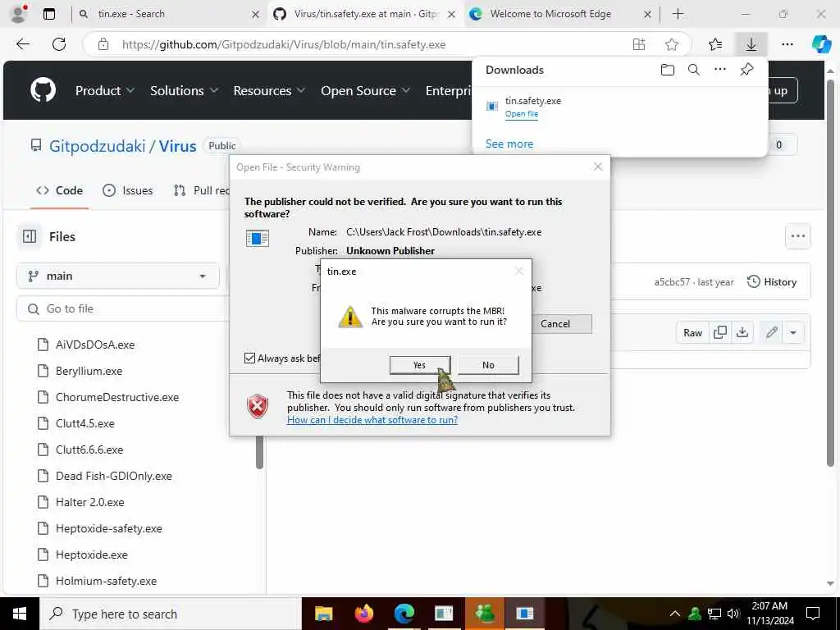Go to GitHub homepage via logo

click(x=43, y=90)
